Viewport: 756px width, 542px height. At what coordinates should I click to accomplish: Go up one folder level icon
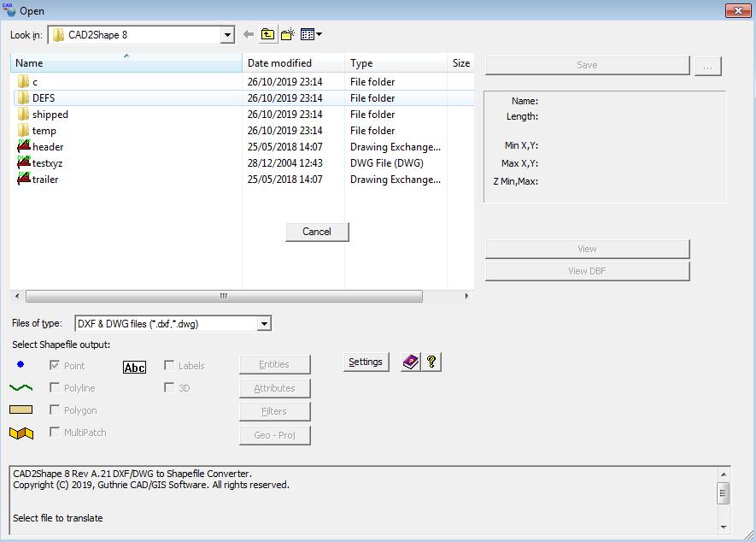pos(267,34)
